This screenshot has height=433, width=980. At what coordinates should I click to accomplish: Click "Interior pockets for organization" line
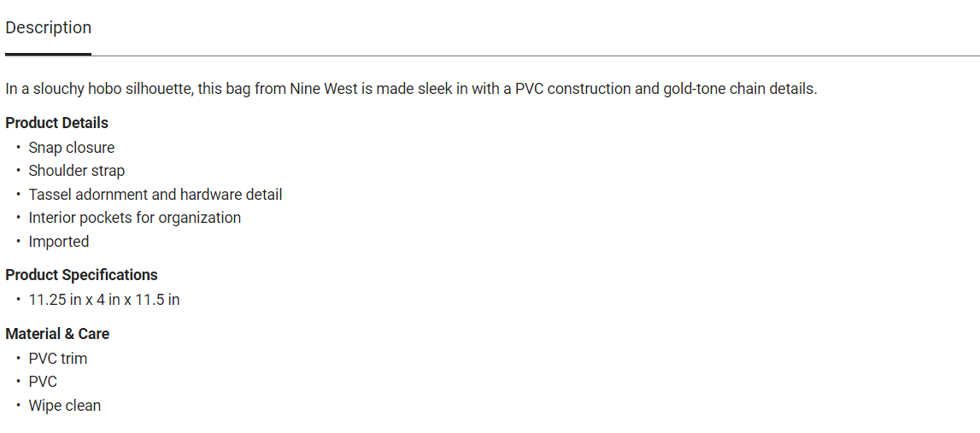[134, 218]
